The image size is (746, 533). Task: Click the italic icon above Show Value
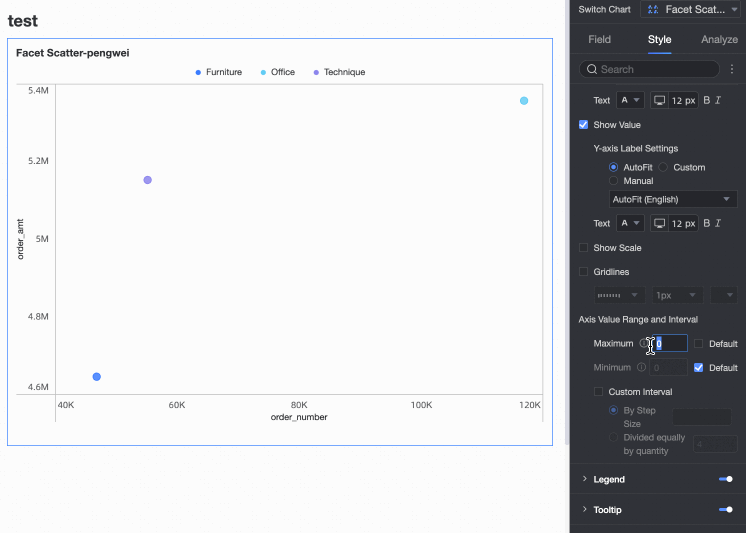pyautogui.click(x=718, y=100)
